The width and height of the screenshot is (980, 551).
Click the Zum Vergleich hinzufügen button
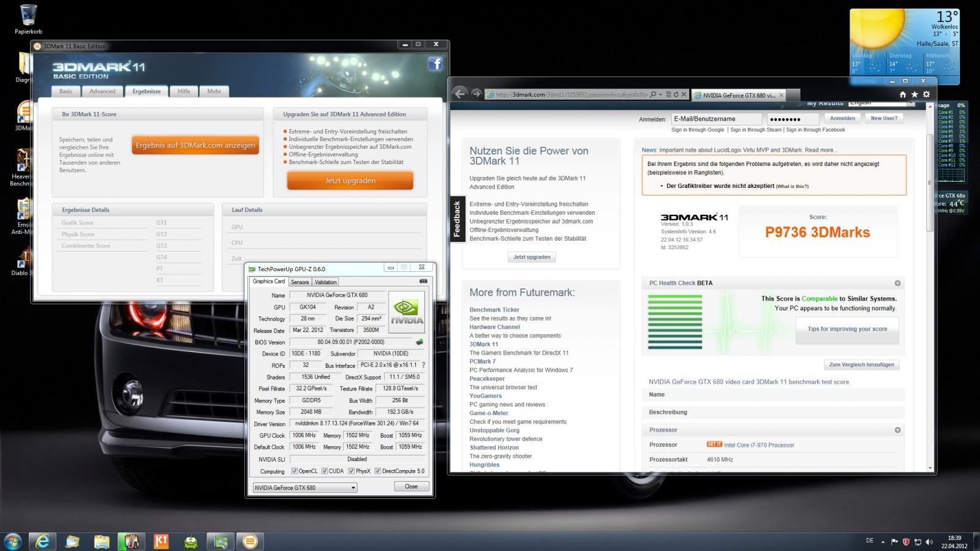tap(861, 364)
